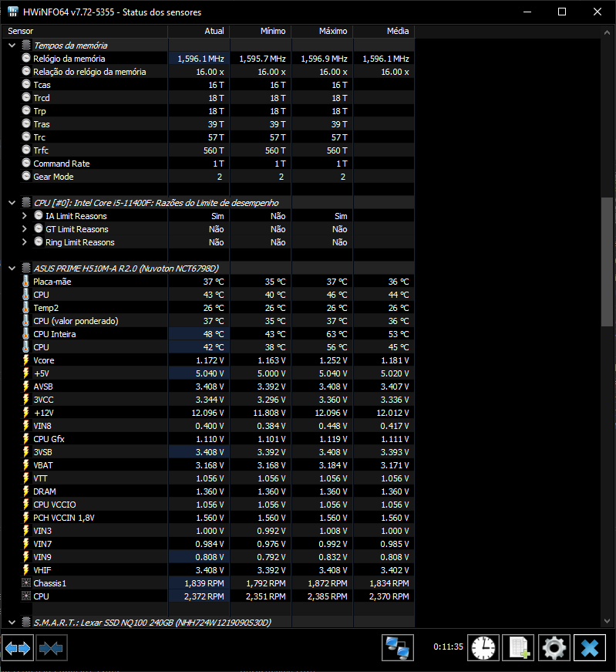The height and width of the screenshot is (672, 616).
Task: Collapse the ASUS PRIME H510M-A R2.0 group
Action: [12, 268]
